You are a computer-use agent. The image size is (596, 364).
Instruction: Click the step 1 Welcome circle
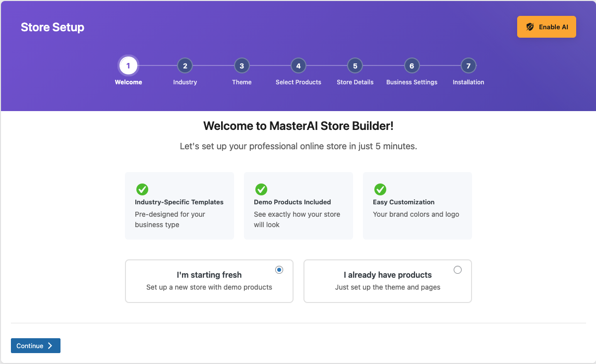[128, 65]
